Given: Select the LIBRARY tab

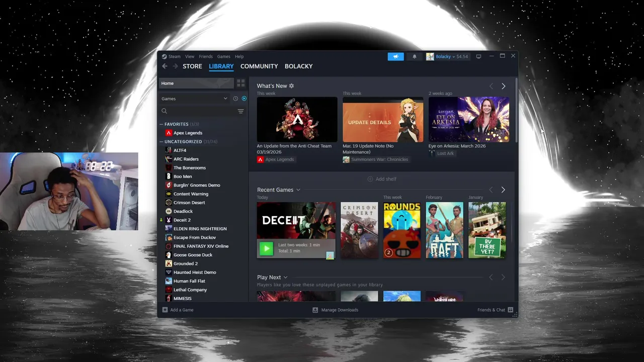Looking at the screenshot, I should tap(221, 66).
